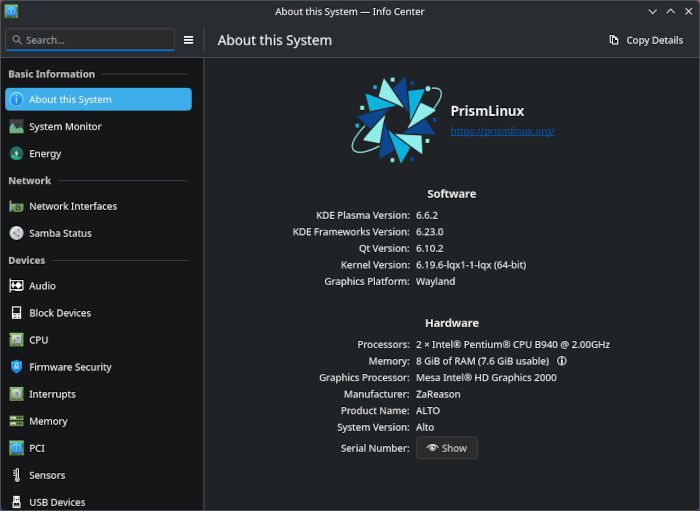Open the Sensors page

coord(47,475)
